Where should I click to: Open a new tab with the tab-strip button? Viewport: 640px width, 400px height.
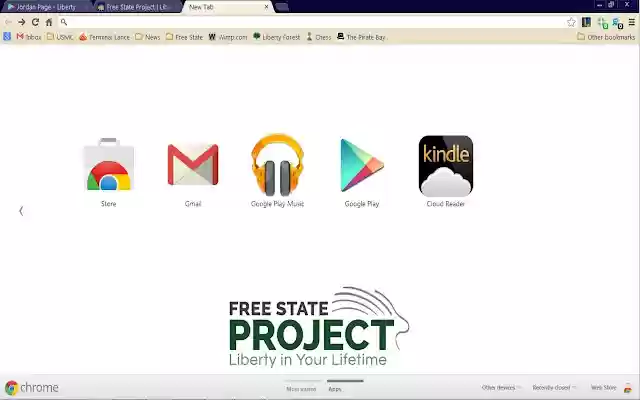[282, 7]
